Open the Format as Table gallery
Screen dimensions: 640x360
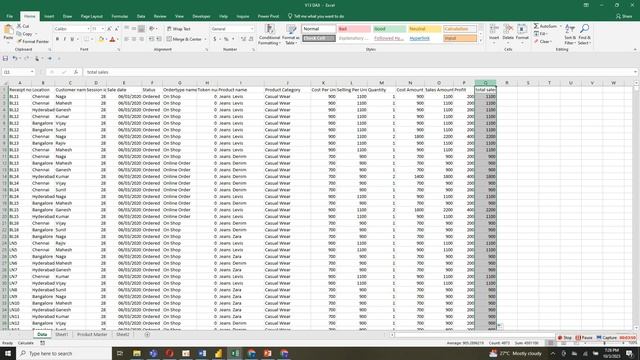[x=291, y=35]
